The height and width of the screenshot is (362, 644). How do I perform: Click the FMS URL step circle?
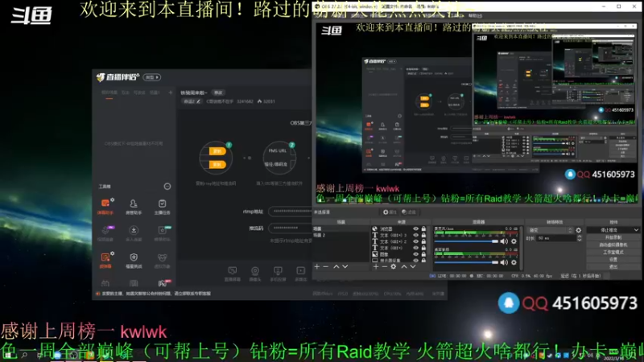279,158
